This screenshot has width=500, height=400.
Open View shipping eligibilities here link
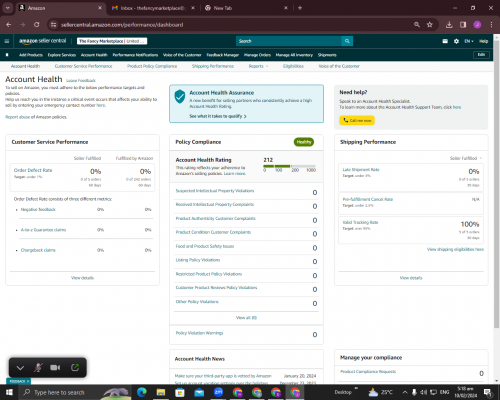(455, 249)
